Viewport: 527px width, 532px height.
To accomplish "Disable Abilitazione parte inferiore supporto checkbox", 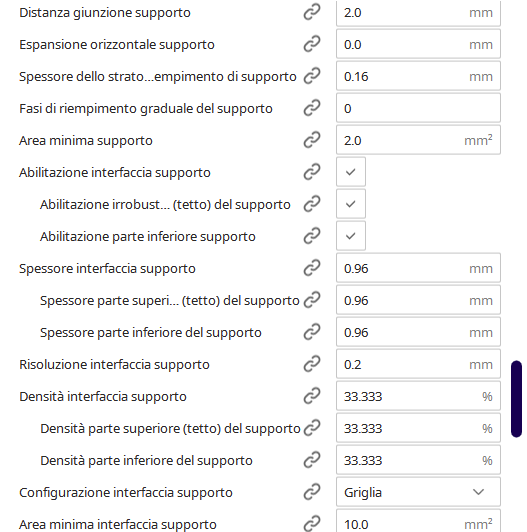I will [x=351, y=236].
